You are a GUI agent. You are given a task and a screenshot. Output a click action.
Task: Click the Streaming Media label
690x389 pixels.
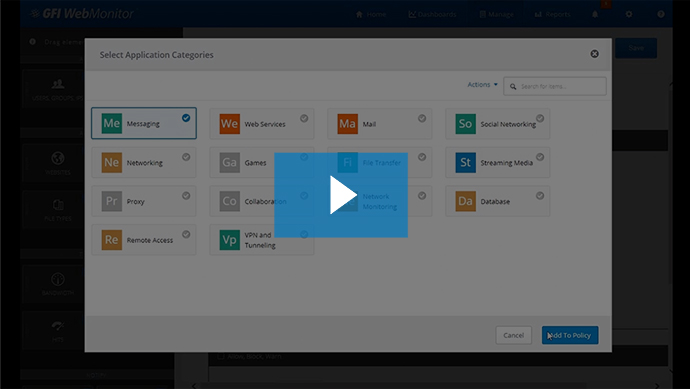click(x=506, y=163)
